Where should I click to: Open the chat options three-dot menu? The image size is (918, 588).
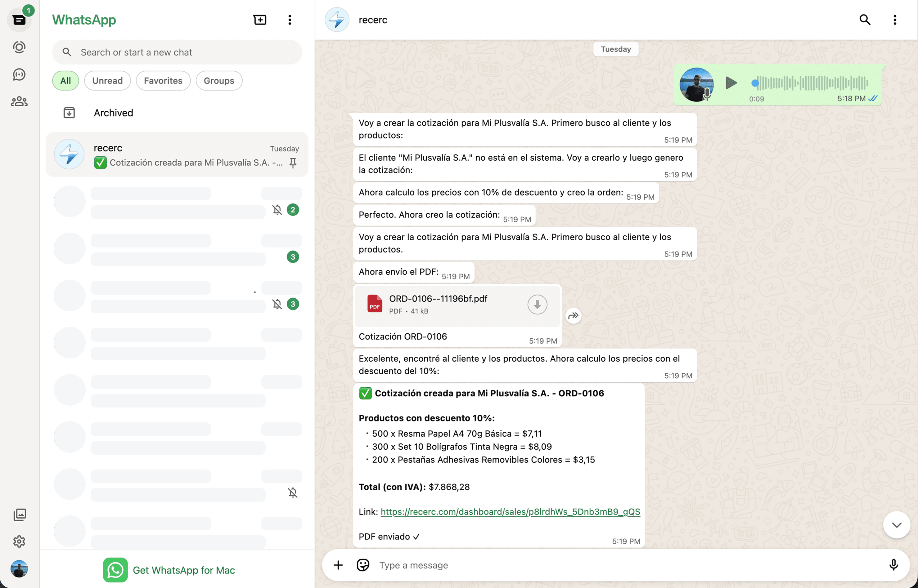(x=894, y=20)
